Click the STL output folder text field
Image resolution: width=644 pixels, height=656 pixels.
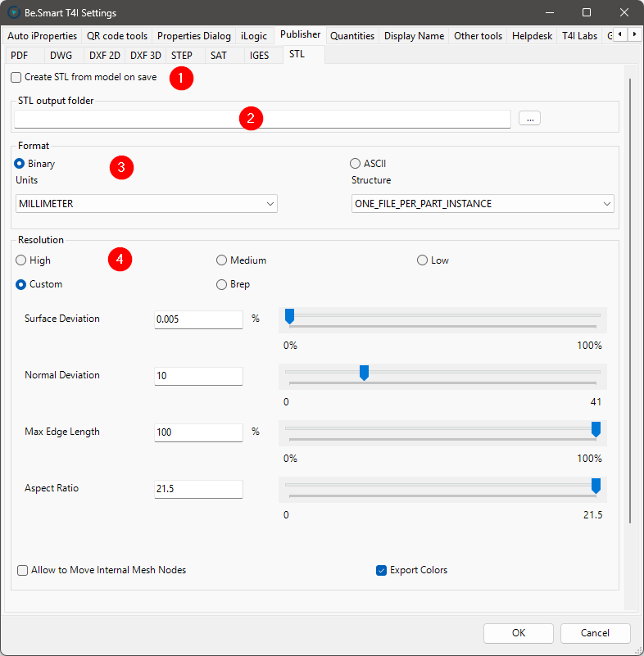(x=262, y=119)
